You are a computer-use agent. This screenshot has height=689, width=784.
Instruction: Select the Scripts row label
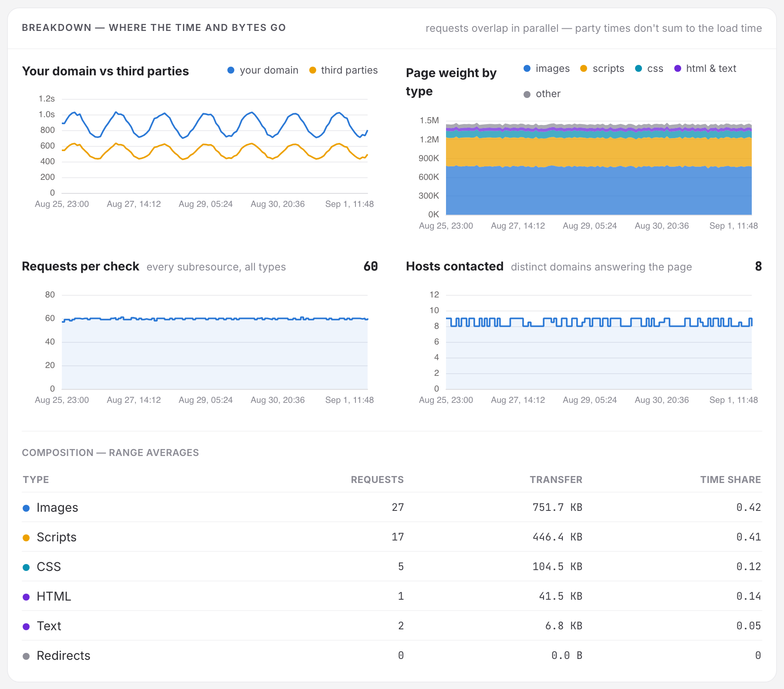(57, 537)
